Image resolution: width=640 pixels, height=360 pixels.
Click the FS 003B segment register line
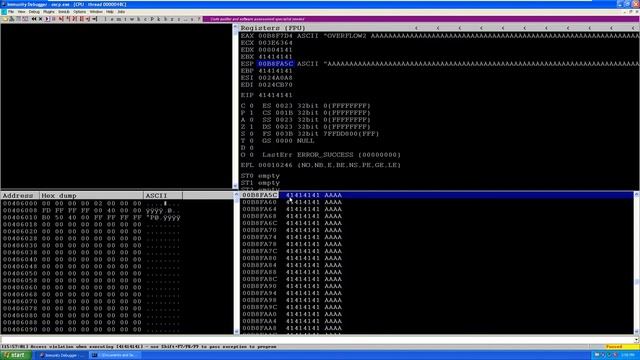click(x=320, y=134)
